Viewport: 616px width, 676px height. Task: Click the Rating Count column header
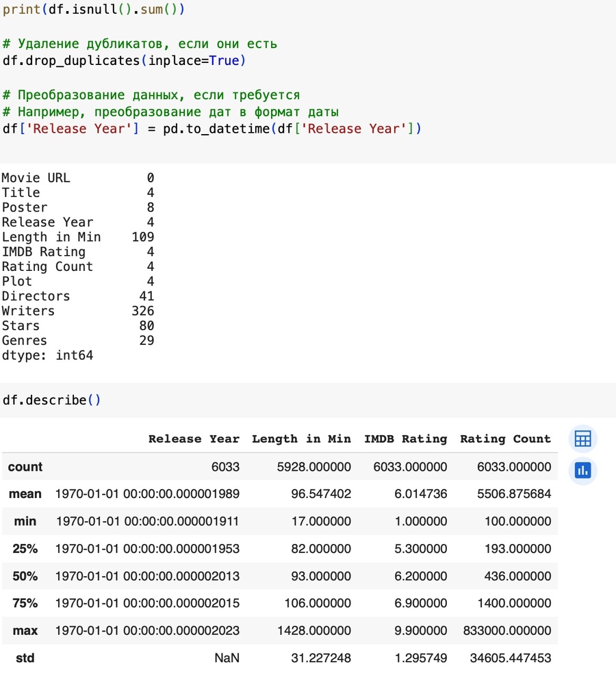(x=506, y=439)
